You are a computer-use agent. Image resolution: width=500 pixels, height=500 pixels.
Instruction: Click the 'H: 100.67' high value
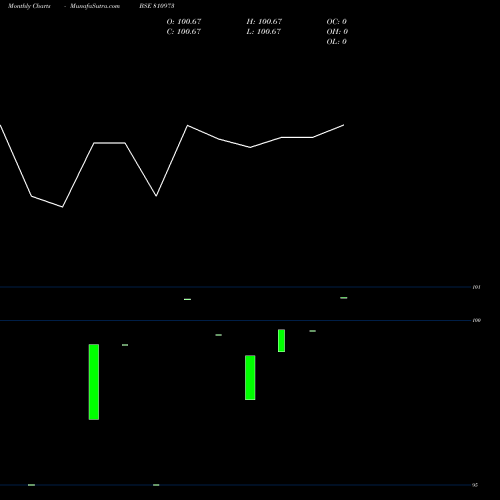[x=264, y=22]
